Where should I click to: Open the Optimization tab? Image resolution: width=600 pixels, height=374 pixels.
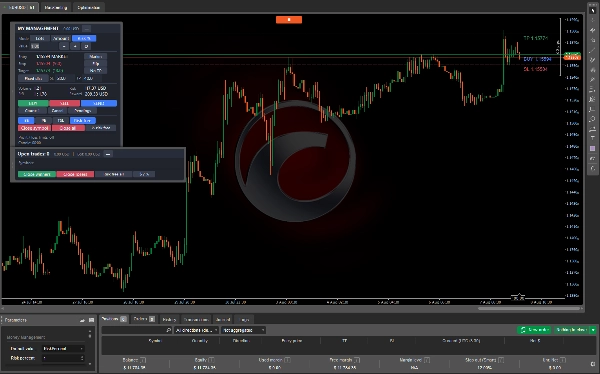88,7
